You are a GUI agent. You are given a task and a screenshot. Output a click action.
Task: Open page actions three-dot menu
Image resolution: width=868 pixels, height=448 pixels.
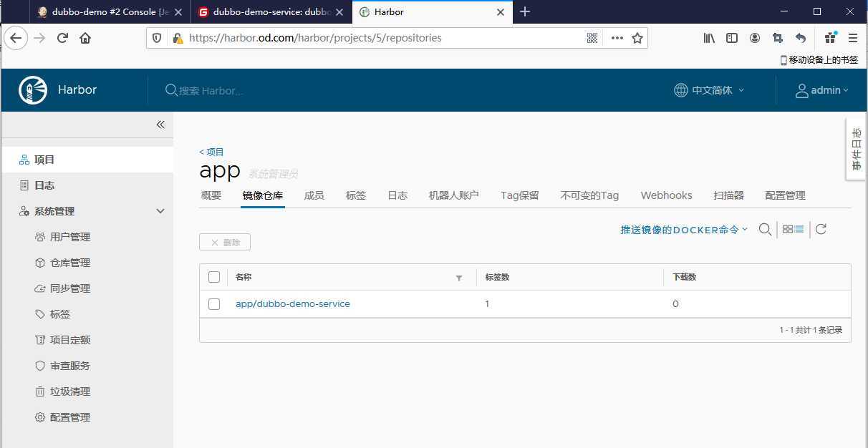tap(617, 38)
